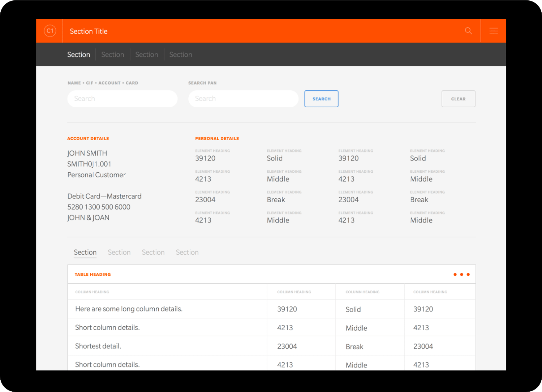
Task: Click the SEARCH PAN label
Action: click(x=202, y=83)
